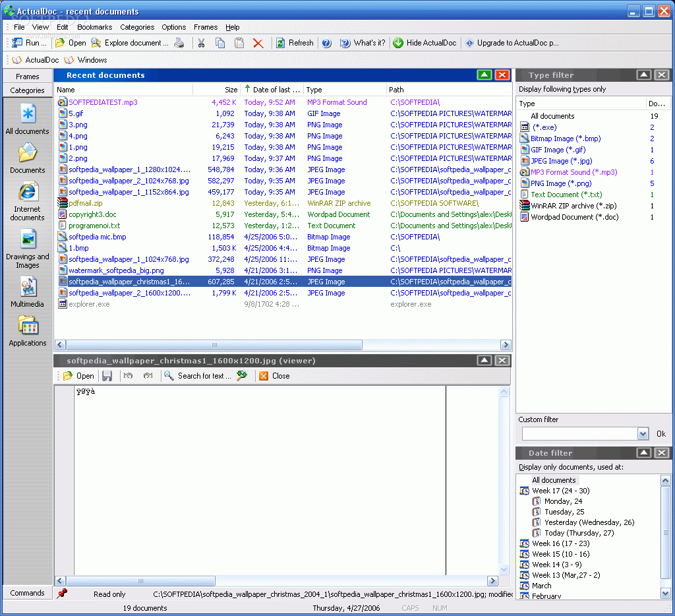Select Week 17 (24 - 30) date filter

click(561, 491)
